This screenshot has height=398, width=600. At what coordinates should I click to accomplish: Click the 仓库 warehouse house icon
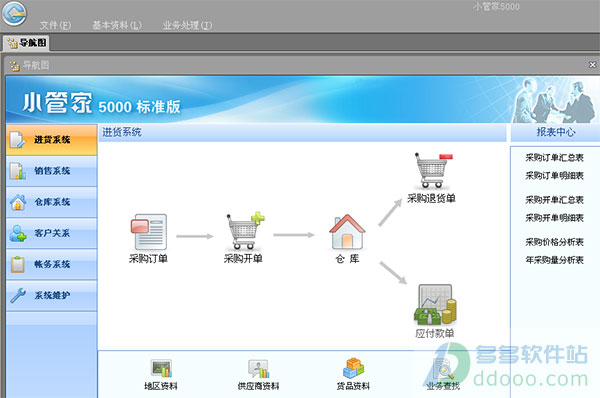click(347, 232)
